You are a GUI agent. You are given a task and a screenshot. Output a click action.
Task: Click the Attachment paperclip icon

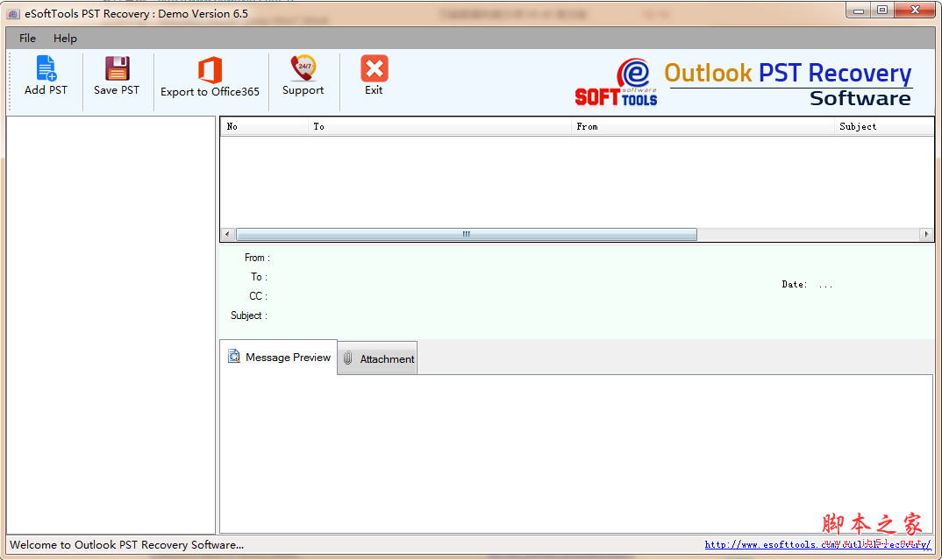coord(347,358)
